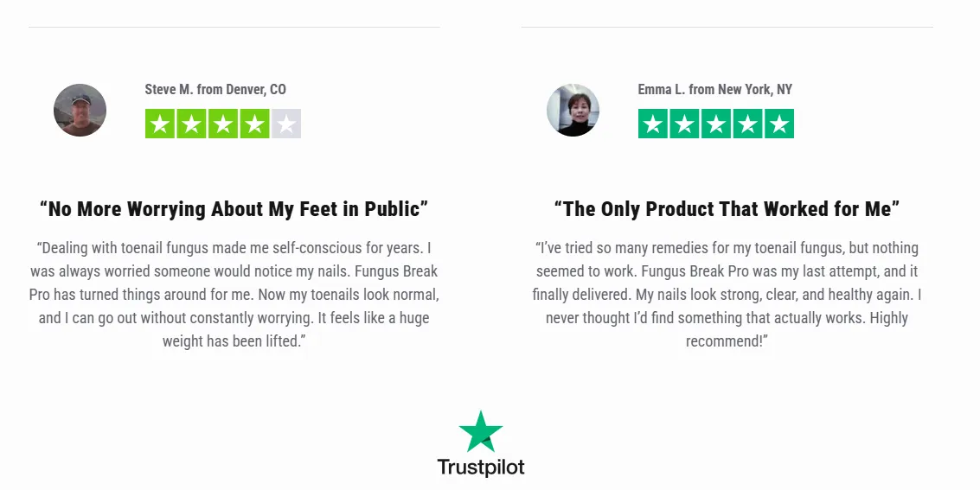980x490 pixels.
Task: Click the fourth star in Emma's rating
Action: point(747,124)
